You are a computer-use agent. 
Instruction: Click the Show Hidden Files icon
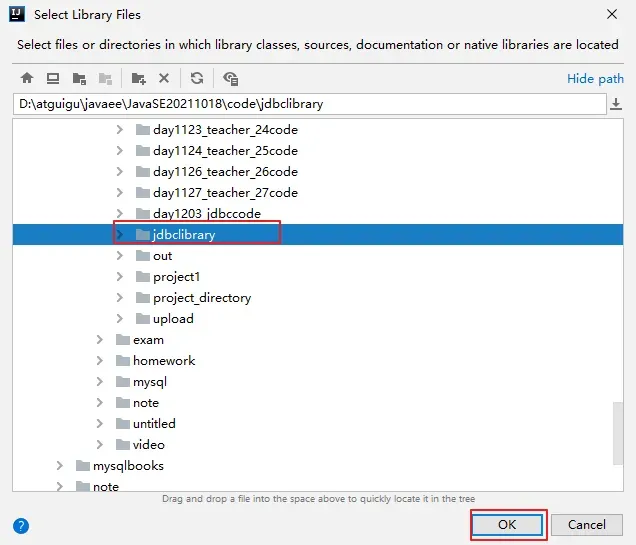(x=231, y=78)
